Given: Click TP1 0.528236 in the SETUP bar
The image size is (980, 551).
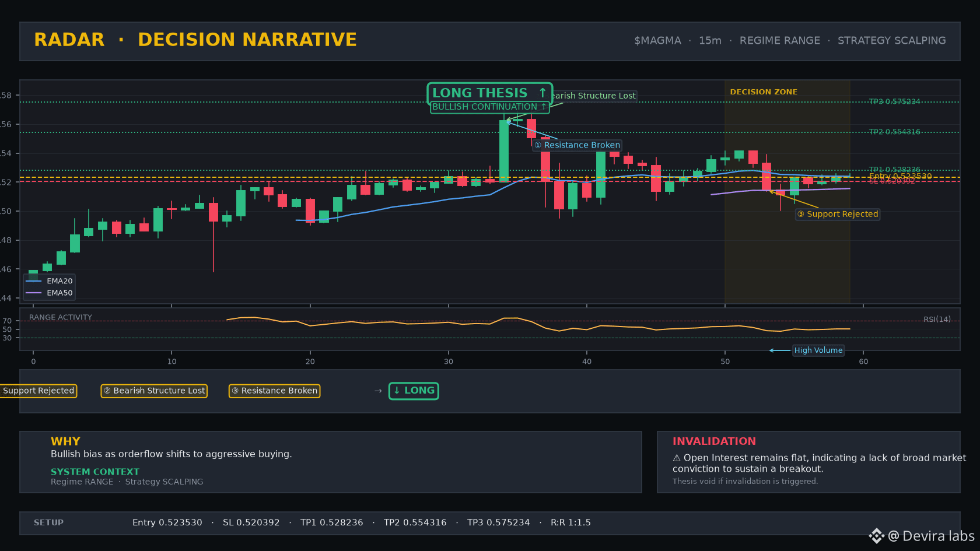Looking at the screenshot, I should tap(332, 523).
